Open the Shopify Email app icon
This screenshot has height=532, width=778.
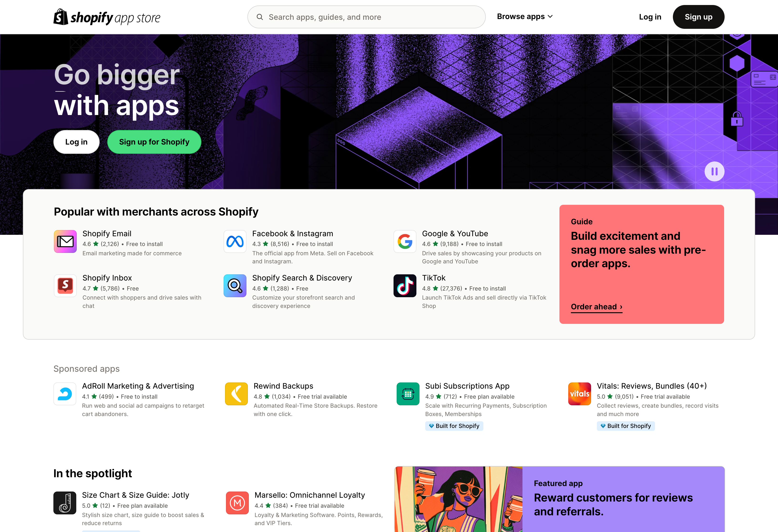click(x=65, y=241)
